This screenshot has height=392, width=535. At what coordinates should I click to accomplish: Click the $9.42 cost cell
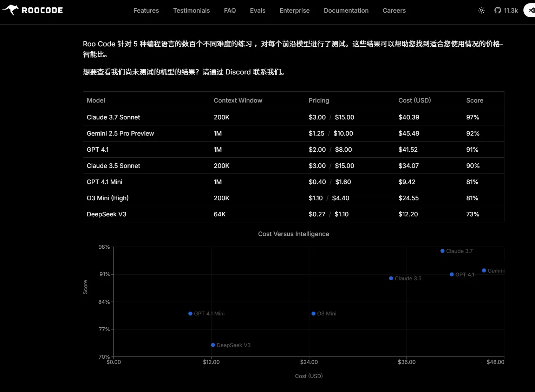[x=407, y=182]
